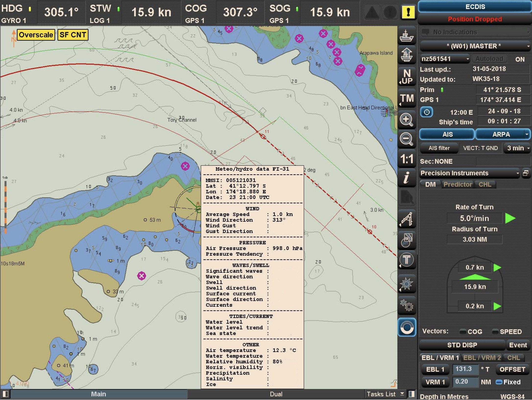Click the zoom in magnifier icon

coord(406,120)
